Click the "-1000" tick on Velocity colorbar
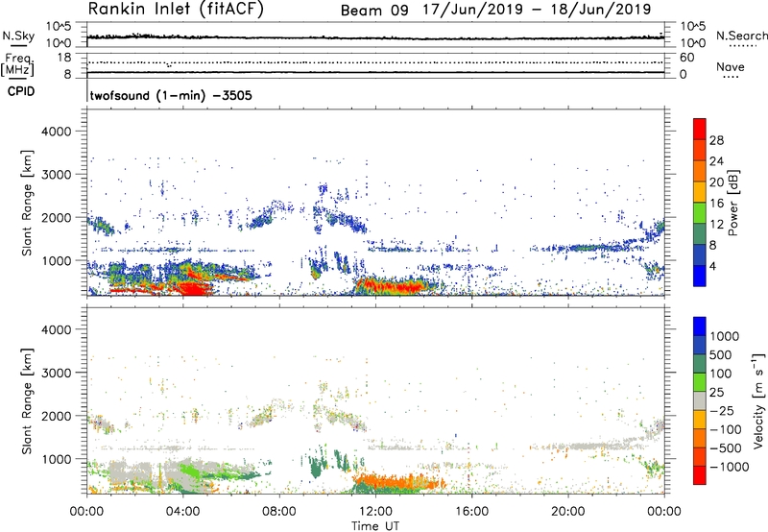The width and height of the screenshot is (768, 532). coord(730,467)
